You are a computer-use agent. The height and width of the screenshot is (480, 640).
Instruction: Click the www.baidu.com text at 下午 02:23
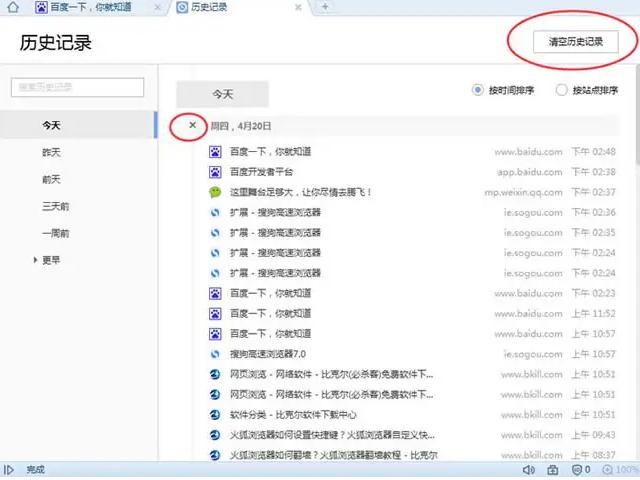tap(528, 293)
